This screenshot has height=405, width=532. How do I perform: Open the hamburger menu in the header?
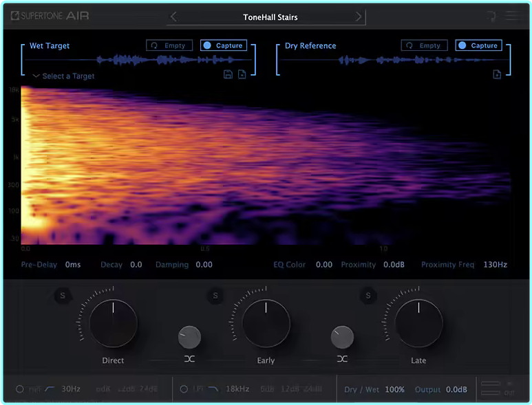(x=512, y=16)
